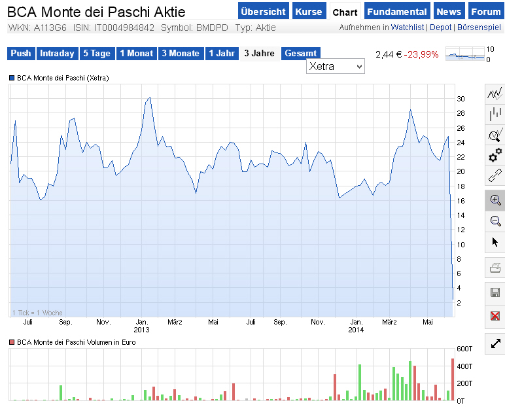Open the Xetra exchange dropdown
The width and height of the screenshot is (505, 420).
click(336, 66)
